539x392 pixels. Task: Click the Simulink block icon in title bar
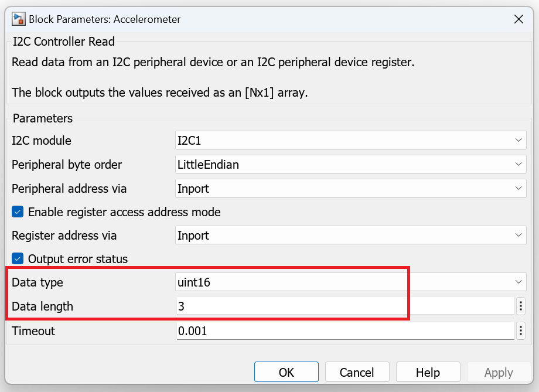pos(18,19)
